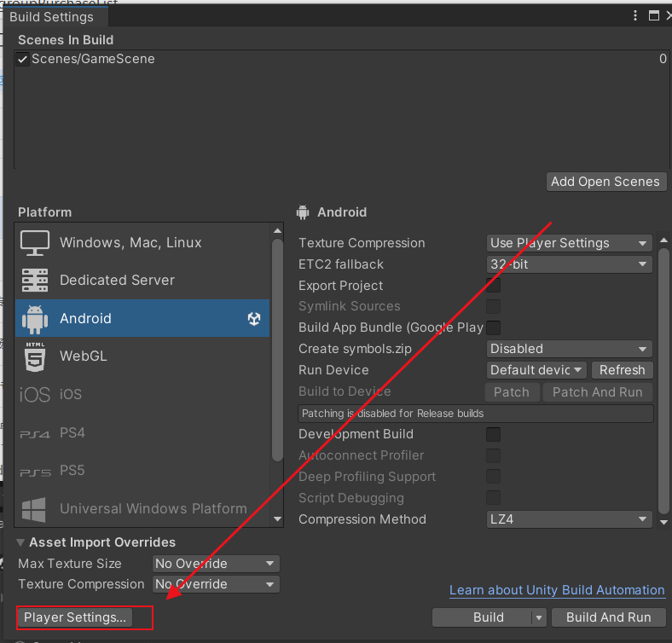Uncheck the Scenes/GameScene checkbox

pyautogui.click(x=22, y=59)
